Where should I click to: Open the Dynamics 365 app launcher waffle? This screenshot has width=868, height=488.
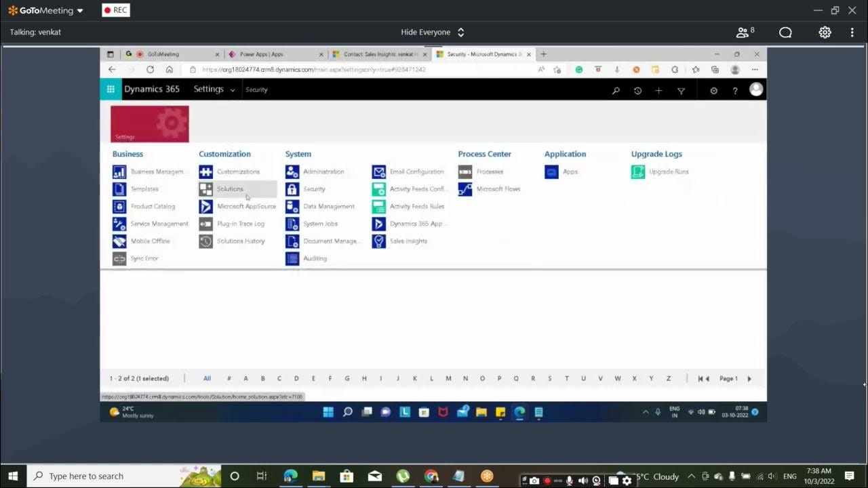pos(111,89)
